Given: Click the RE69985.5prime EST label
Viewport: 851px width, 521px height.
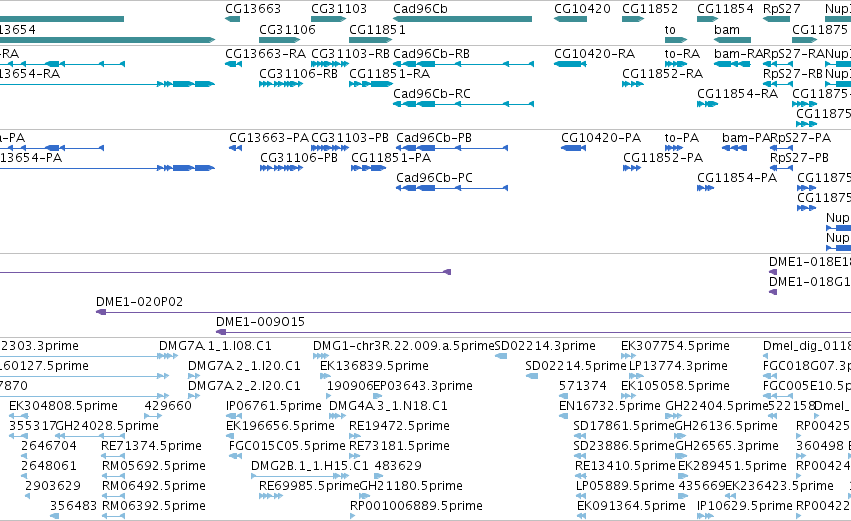Looking at the screenshot, I should point(309,486).
